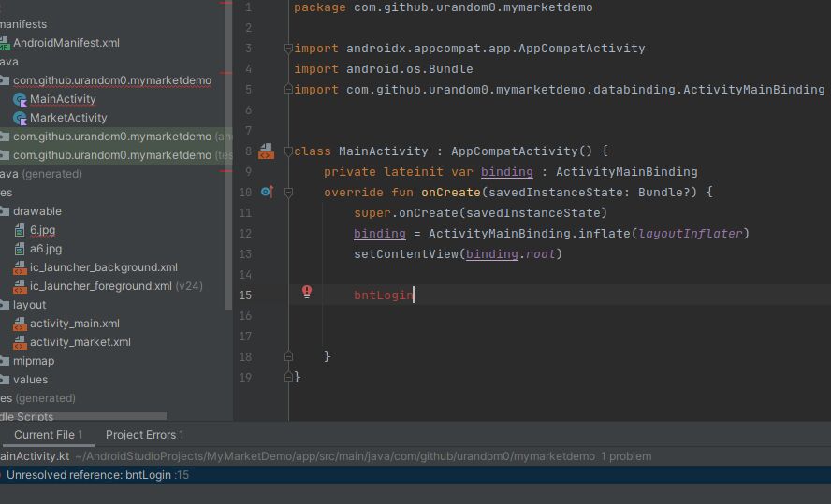Click the mipmap folder icon
The width and height of the screenshot is (831, 504).
click(x=5, y=361)
